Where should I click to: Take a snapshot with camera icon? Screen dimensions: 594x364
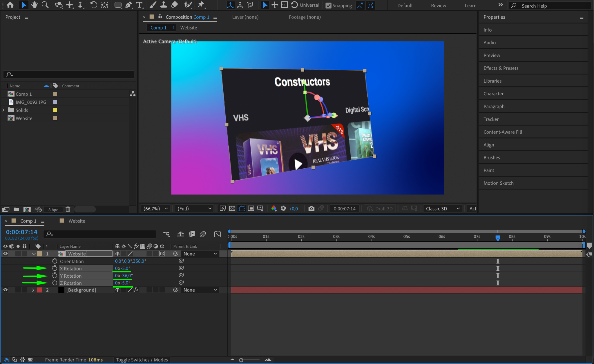(311, 208)
